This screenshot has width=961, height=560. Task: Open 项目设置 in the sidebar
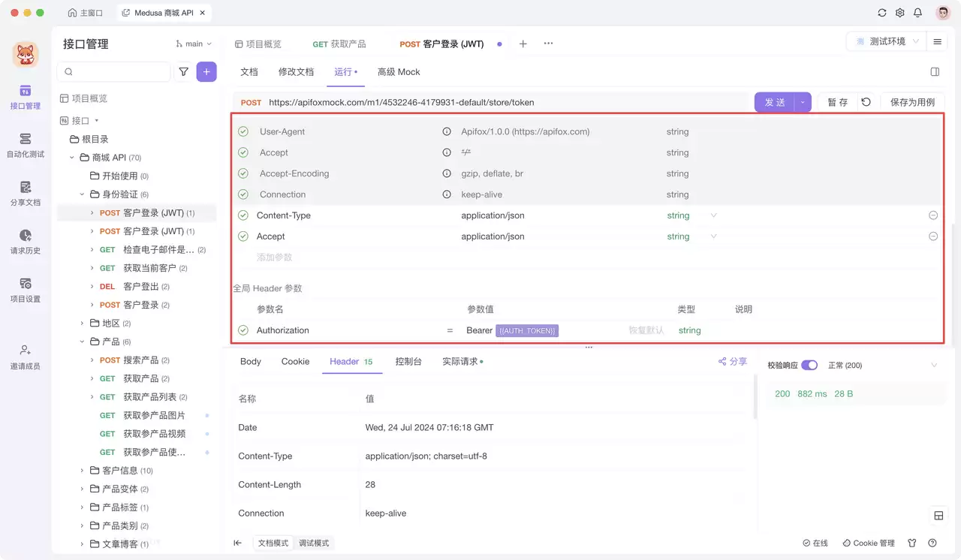[26, 290]
